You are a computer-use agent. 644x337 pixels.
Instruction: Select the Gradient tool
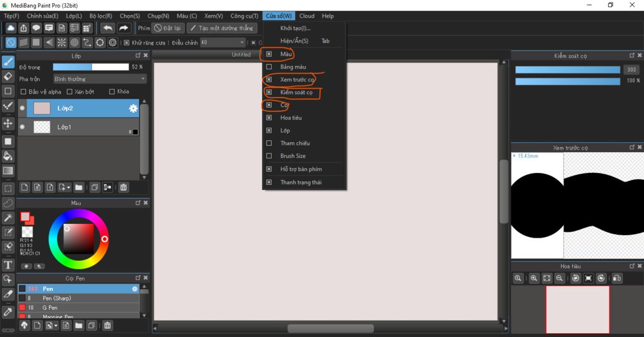(x=8, y=171)
